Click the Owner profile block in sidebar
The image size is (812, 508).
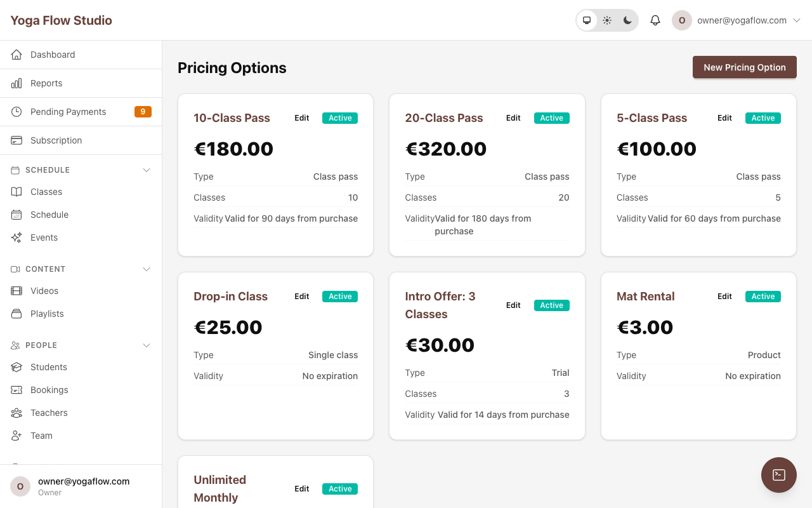coord(81,486)
